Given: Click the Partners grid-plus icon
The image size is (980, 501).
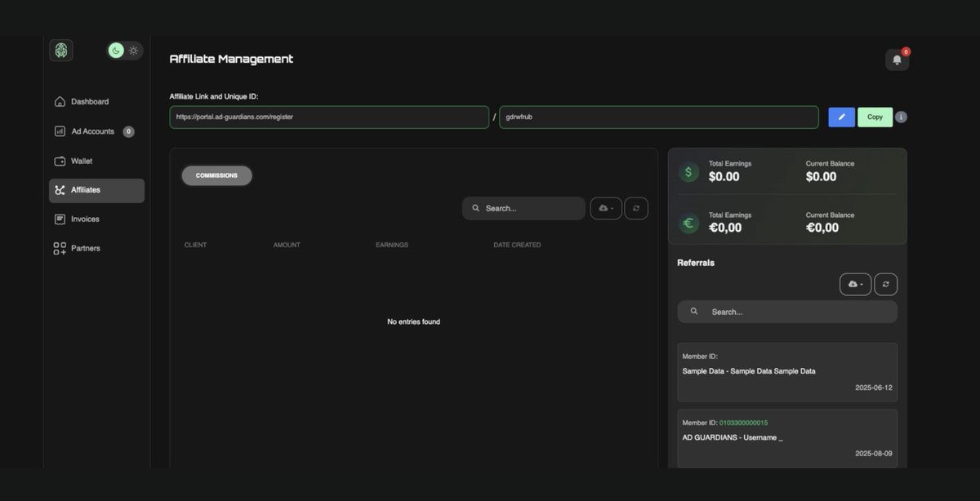Looking at the screenshot, I should click(60, 248).
